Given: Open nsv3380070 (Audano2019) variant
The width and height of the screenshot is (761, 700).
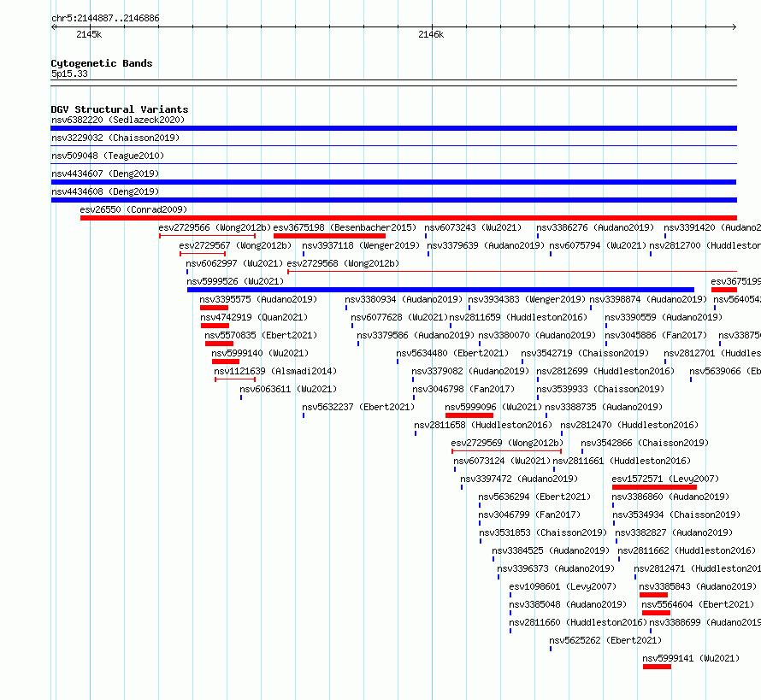Looking at the screenshot, I should [x=537, y=335].
